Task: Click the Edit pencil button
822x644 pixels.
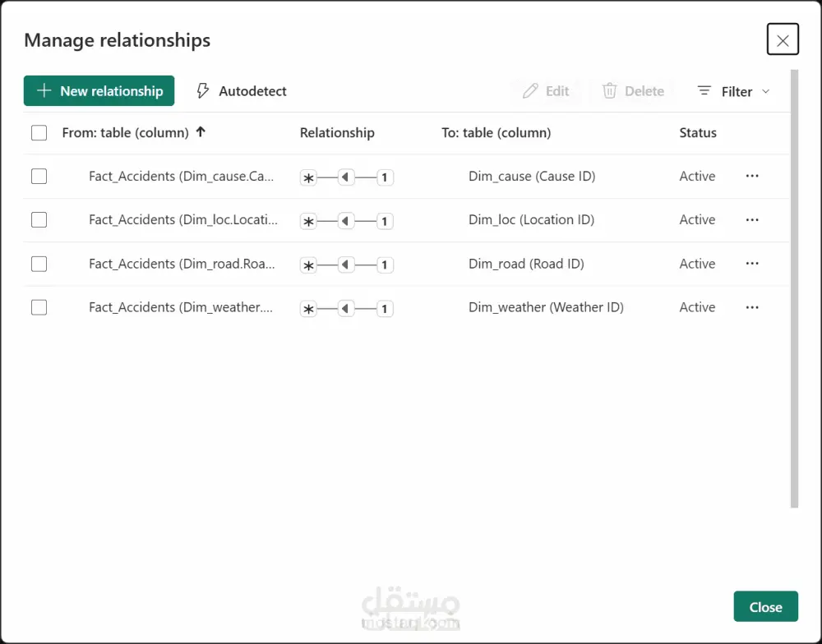Action: [546, 91]
